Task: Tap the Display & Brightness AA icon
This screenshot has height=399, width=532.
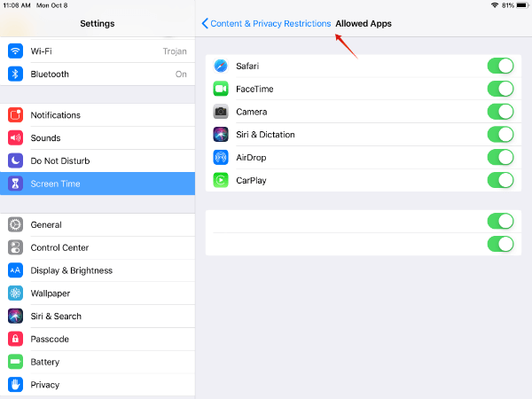Action: pyautogui.click(x=15, y=270)
